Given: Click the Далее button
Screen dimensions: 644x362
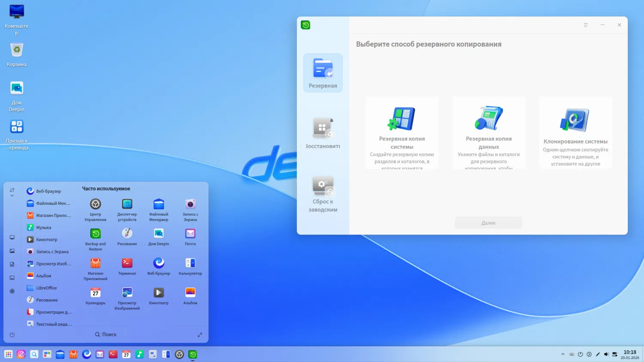Looking at the screenshot, I should [x=489, y=223].
